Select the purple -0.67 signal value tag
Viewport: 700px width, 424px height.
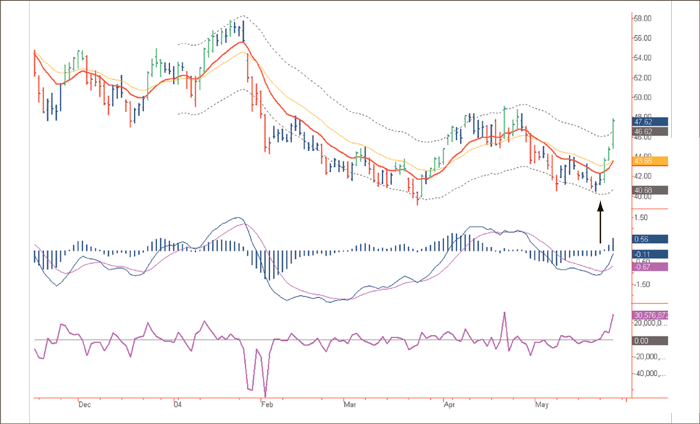coord(648,264)
